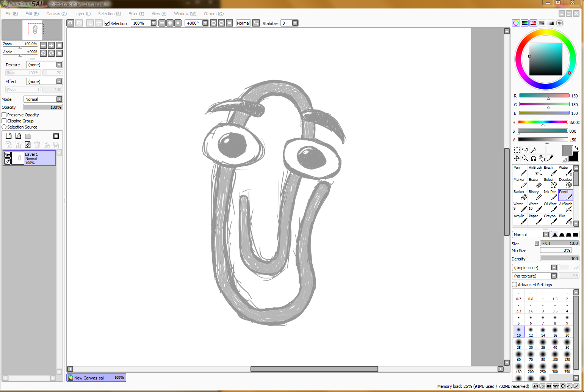Image resolution: width=584 pixels, height=392 pixels.
Task: Zoom out with the navigator minus button
Action: (43, 45)
